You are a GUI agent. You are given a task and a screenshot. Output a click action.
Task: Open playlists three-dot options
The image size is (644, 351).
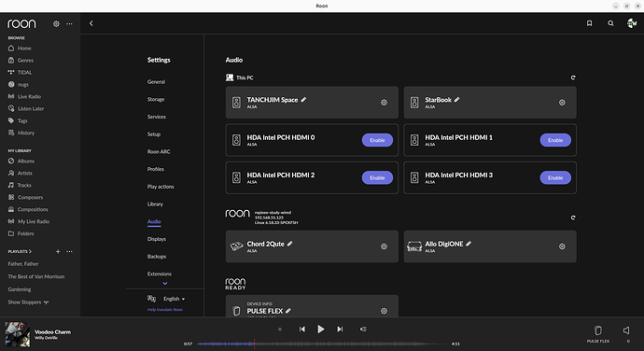(69, 251)
